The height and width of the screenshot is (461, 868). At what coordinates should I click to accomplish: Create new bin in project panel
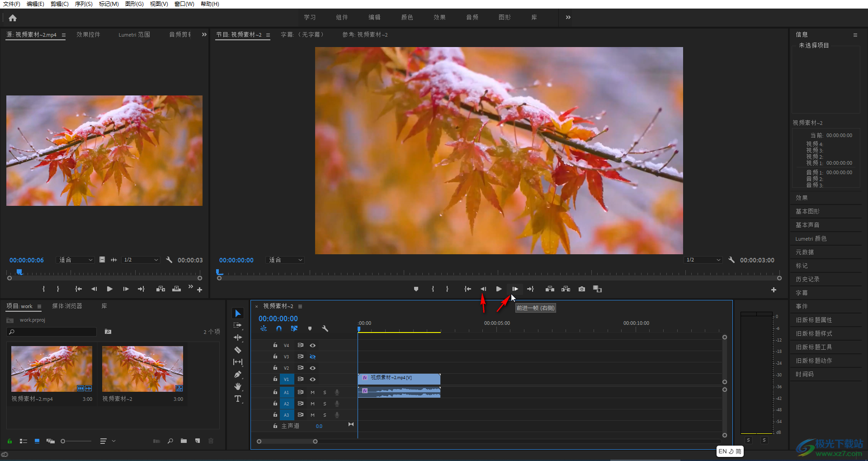pos(184,441)
